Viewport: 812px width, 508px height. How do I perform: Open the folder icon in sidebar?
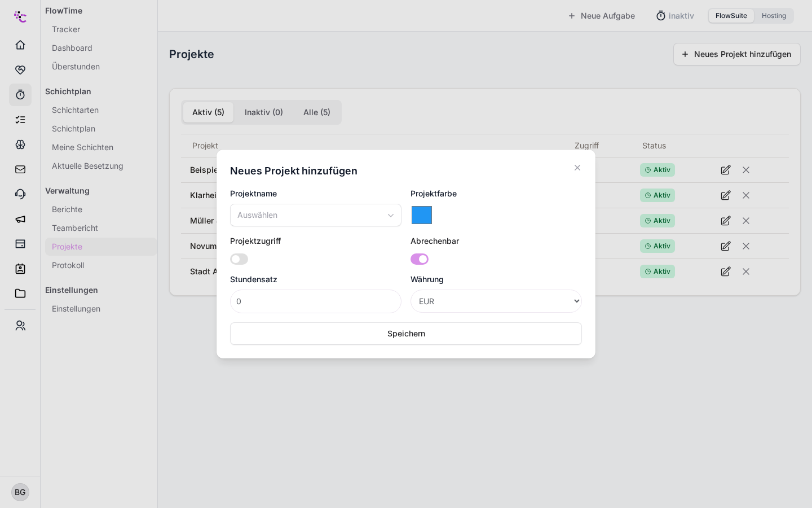20,294
